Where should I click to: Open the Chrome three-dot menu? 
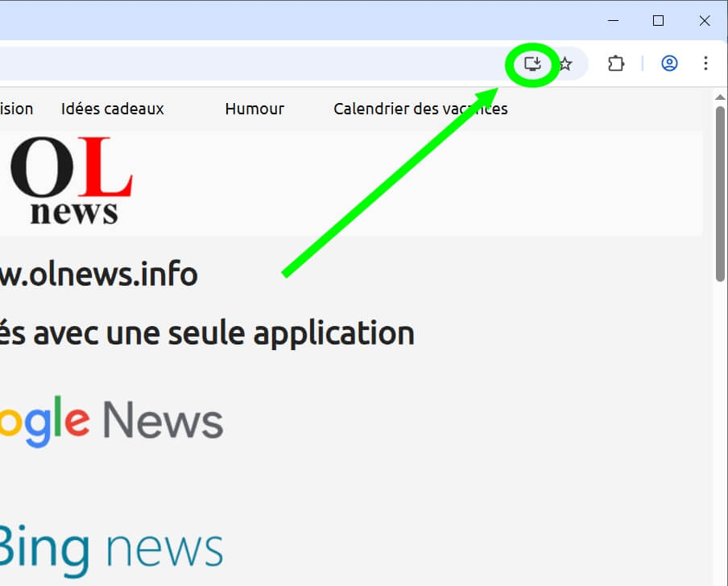(x=705, y=64)
